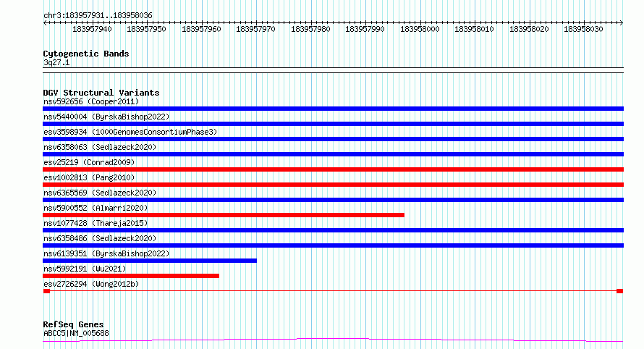Open the nsv6358063 (Sedlazeck2020) label
The width and height of the screenshot is (644, 349).
[x=100, y=147]
